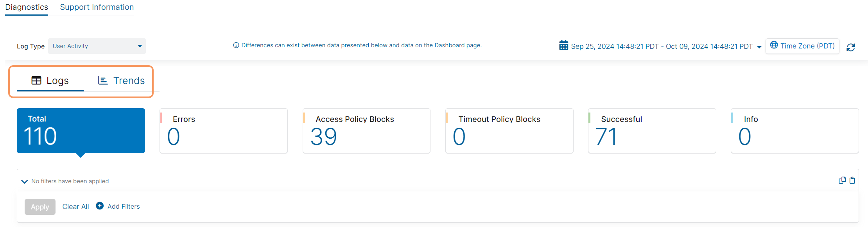Click the refresh icon next to Time Zone
Viewport: 868px width, 227px height.
850,47
